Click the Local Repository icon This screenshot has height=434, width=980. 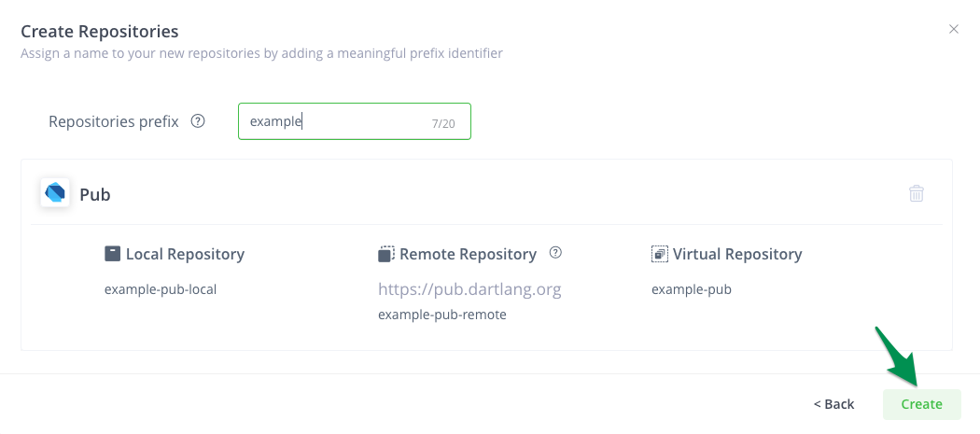pos(113,254)
